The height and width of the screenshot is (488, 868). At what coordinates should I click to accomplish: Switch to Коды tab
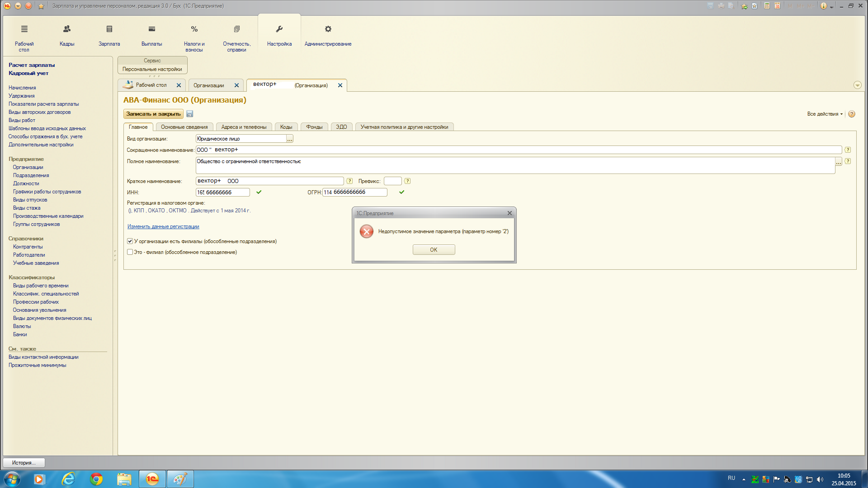point(286,127)
